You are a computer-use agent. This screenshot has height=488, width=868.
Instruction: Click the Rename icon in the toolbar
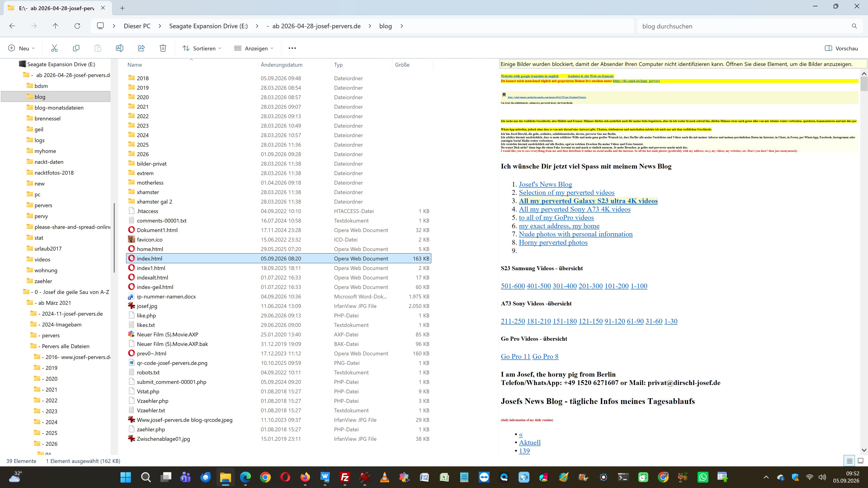coord(119,48)
